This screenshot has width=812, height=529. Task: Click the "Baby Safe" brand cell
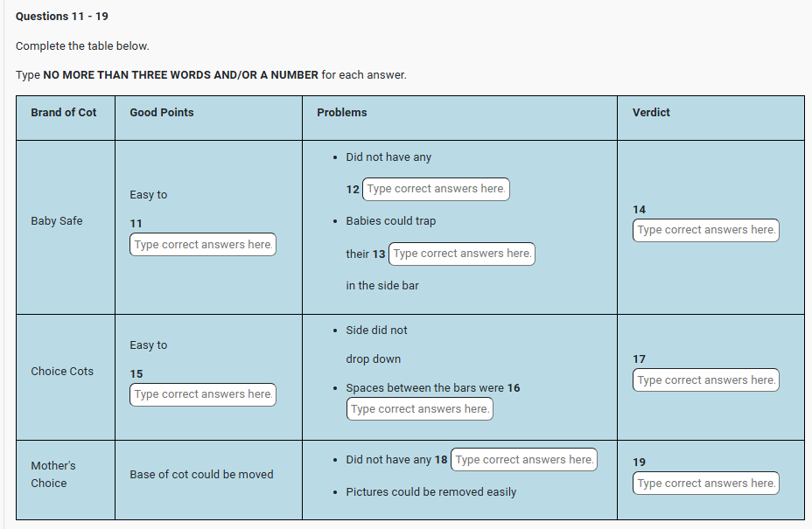(x=57, y=221)
